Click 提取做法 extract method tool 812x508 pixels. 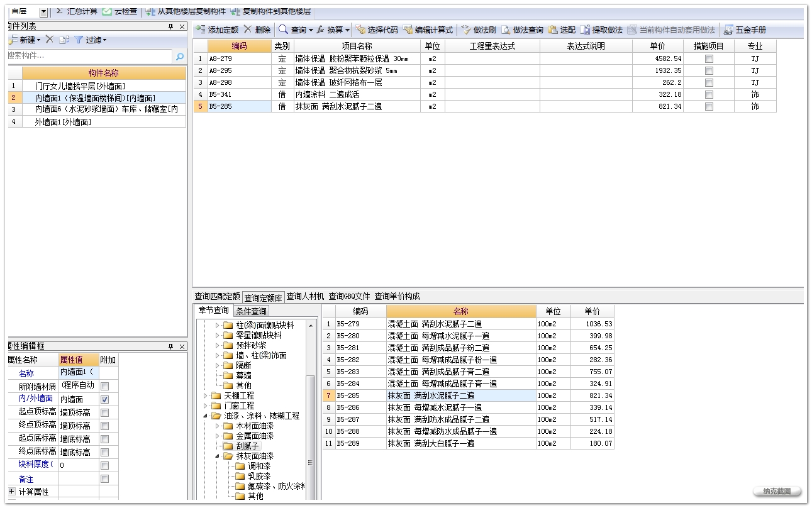(601, 30)
